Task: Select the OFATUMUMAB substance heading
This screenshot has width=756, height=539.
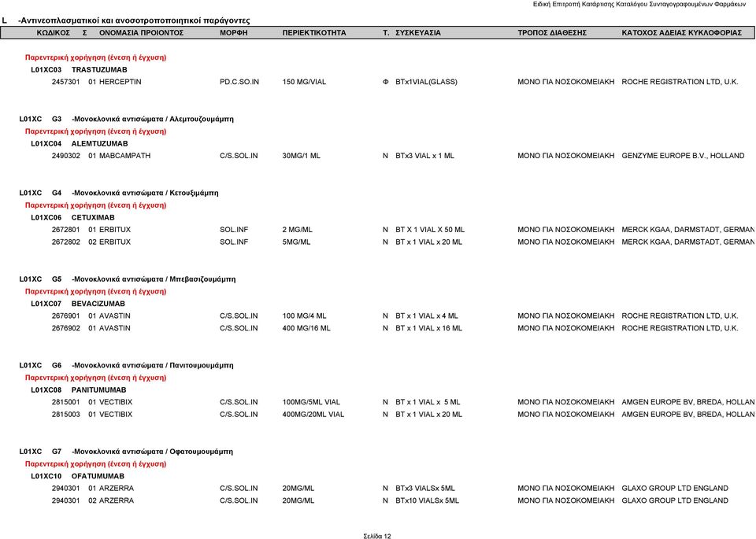Action: pos(98,476)
